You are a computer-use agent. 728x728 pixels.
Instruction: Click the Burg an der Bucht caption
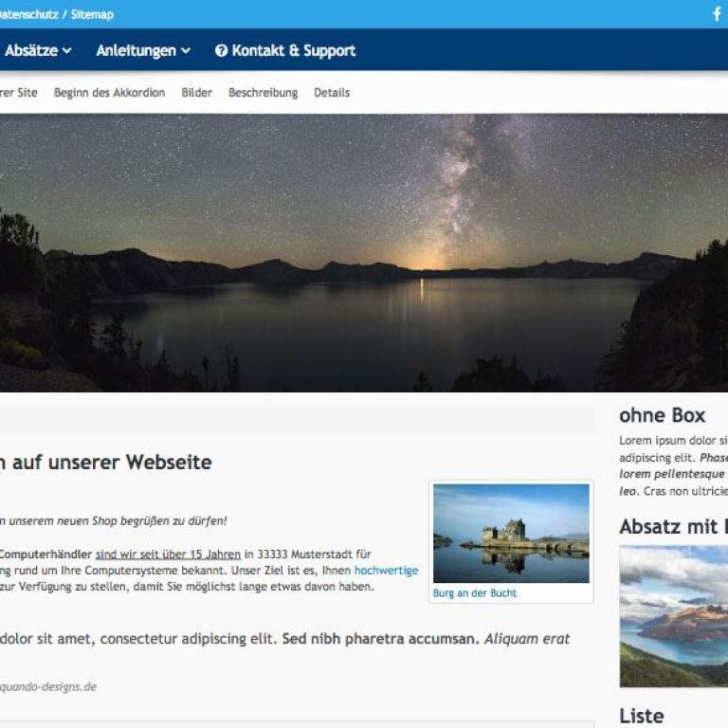[475, 592]
